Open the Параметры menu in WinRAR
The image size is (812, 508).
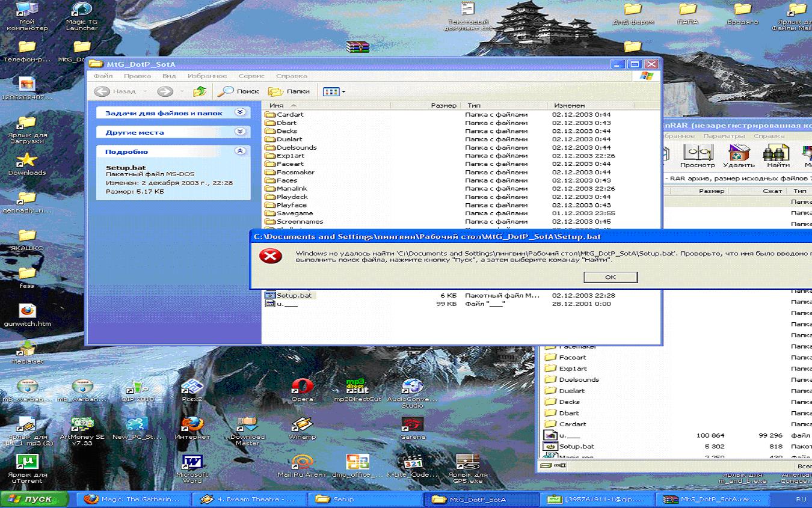(724, 136)
